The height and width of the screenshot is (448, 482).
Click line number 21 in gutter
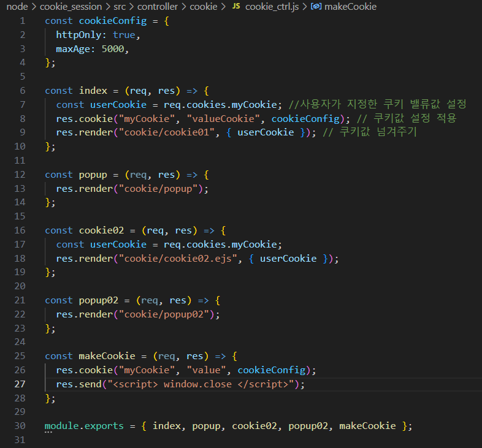[x=20, y=300]
